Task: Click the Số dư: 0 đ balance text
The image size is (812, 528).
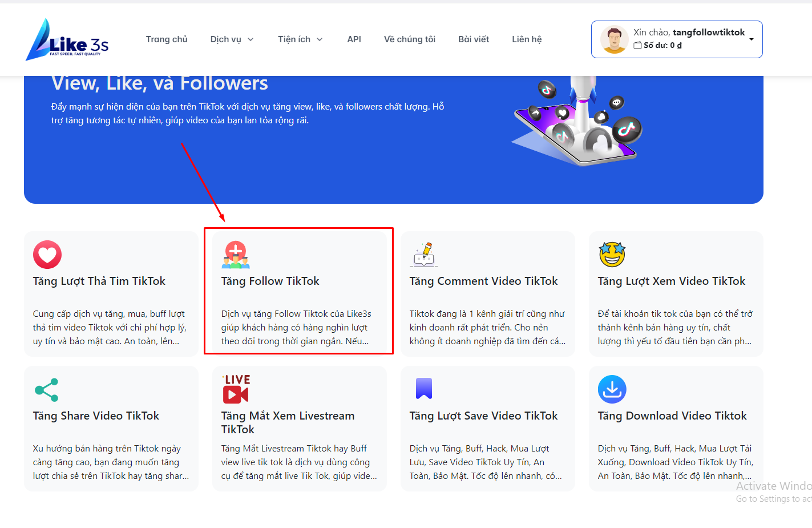Action: point(662,45)
